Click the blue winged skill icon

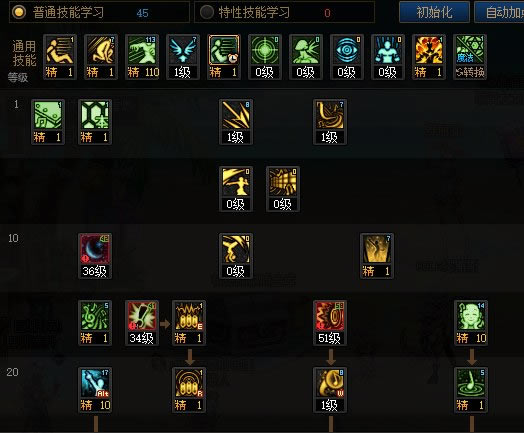tap(183, 57)
